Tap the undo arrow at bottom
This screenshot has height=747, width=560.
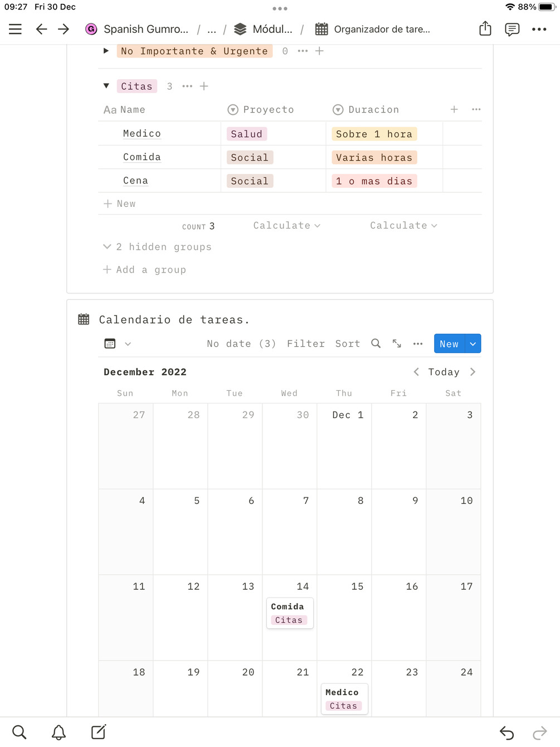507,732
